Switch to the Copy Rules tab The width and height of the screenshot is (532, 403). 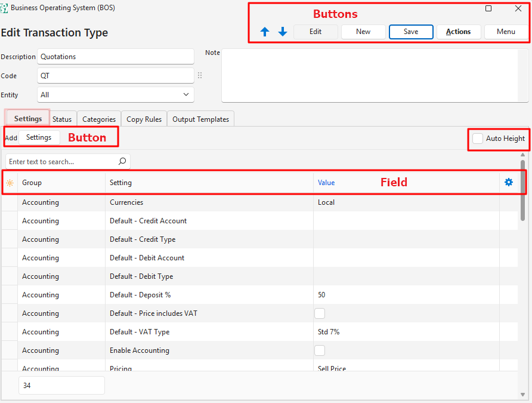(144, 119)
